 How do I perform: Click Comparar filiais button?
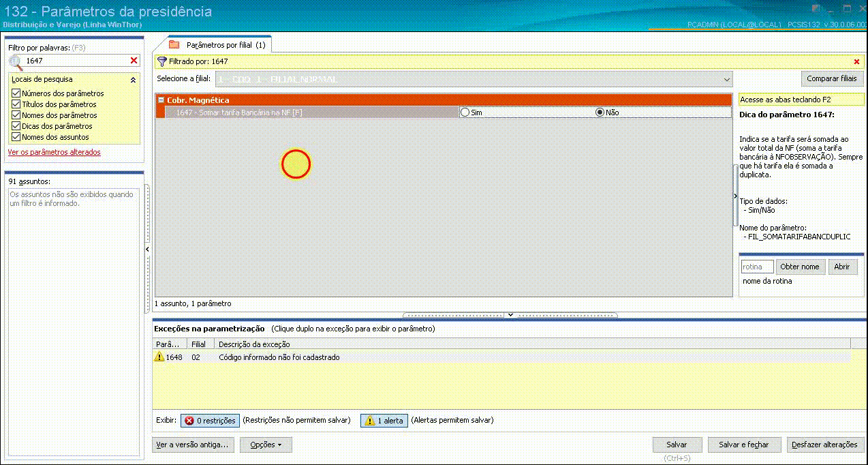click(832, 78)
